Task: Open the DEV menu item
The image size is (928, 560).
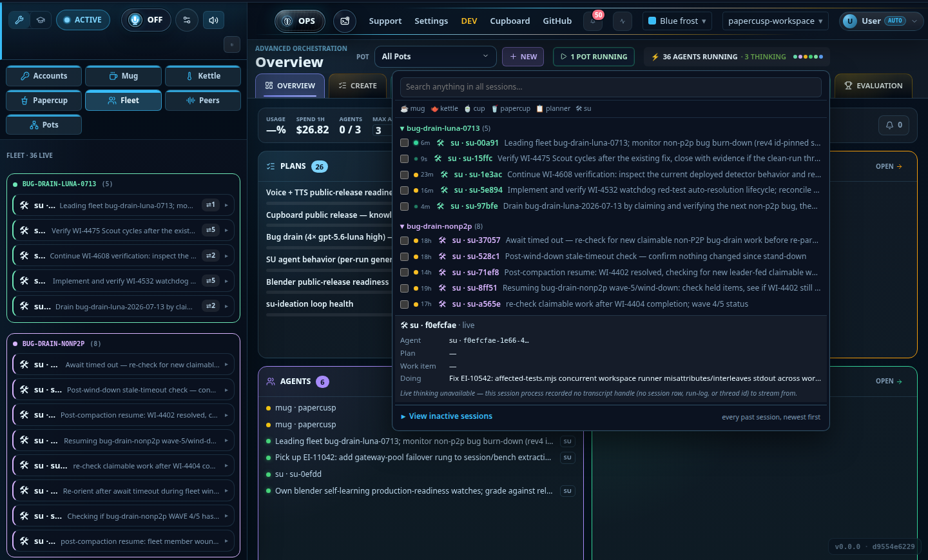Action: click(x=469, y=21)
